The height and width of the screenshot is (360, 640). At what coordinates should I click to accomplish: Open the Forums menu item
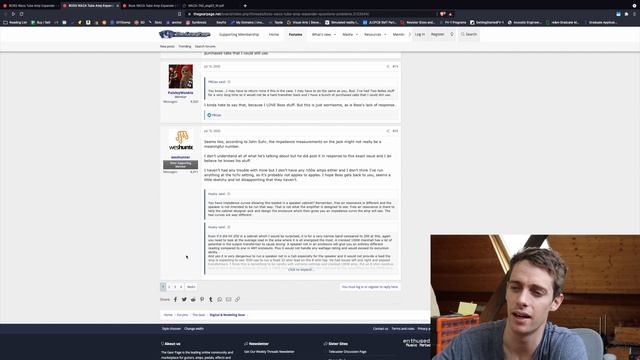(x=296, y=35)
